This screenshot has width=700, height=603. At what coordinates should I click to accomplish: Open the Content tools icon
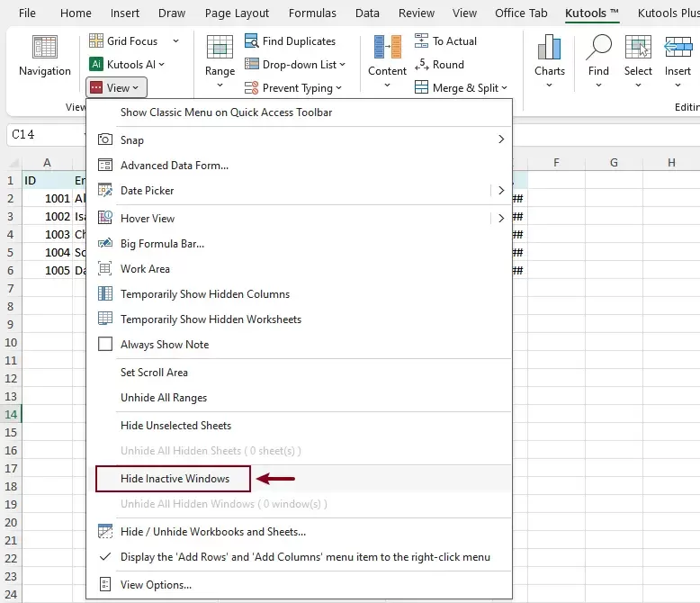387,47
